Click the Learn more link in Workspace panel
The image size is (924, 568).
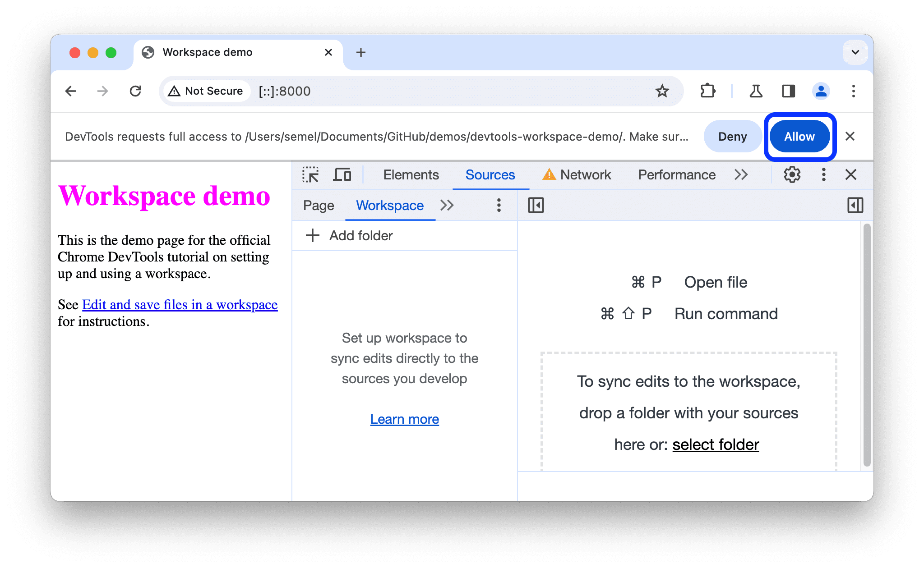pos(405,419)
